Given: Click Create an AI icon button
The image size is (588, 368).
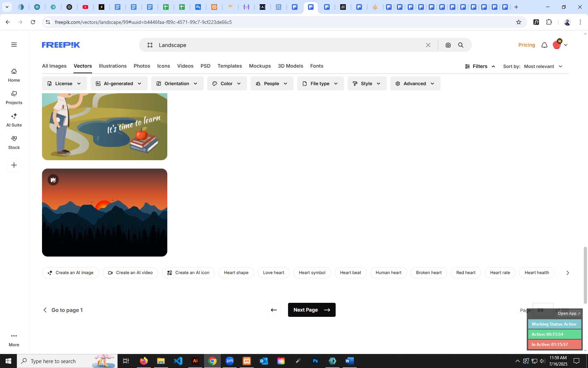Looking at the screenshot, I should coord(188,273).
